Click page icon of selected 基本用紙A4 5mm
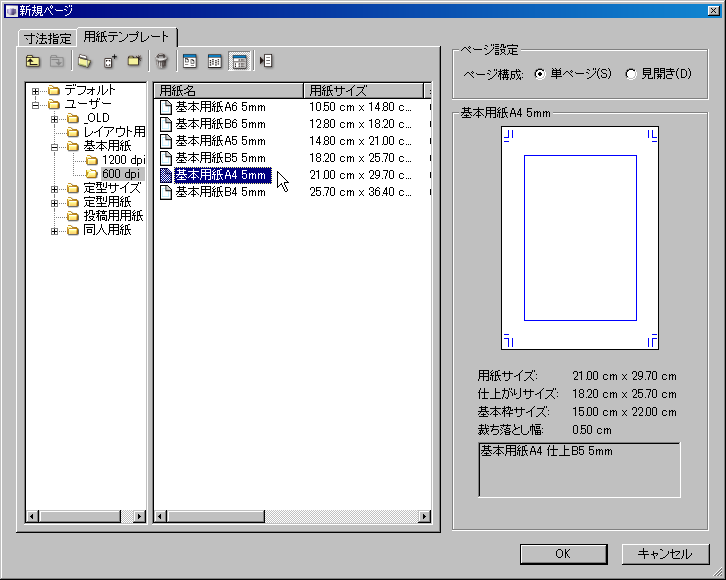 [x=166, y=175]
